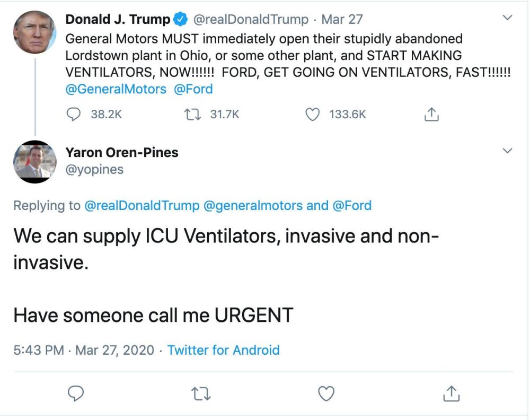Click Yaron Oren-Pines' profile picture
Image resolution: width=530 pixels, height=420 pixels.
pyautogui.click(x=34, y=162)
